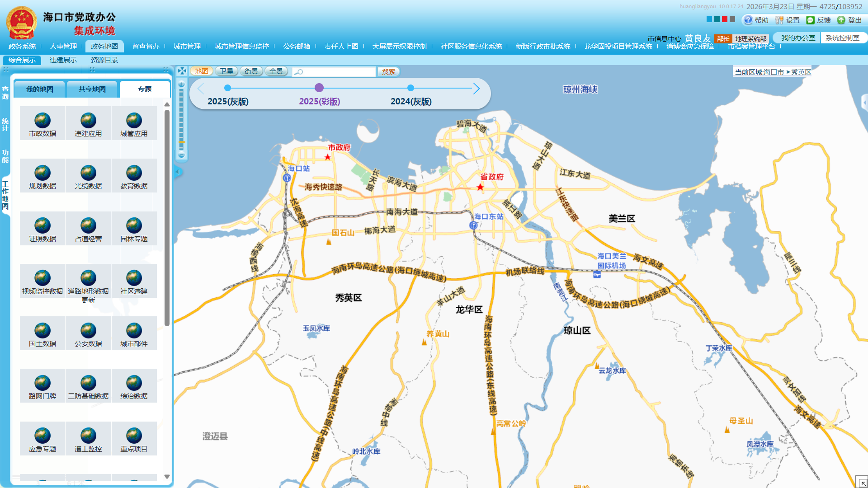Click the green 登出 logout icon
This screenshot has height=488, width=868.
(x=841, y=20)
